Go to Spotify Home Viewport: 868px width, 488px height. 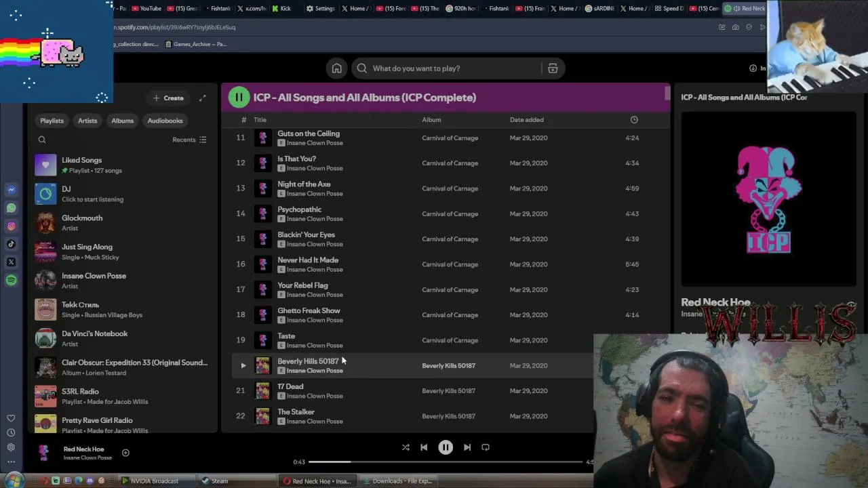click(336, 68)
